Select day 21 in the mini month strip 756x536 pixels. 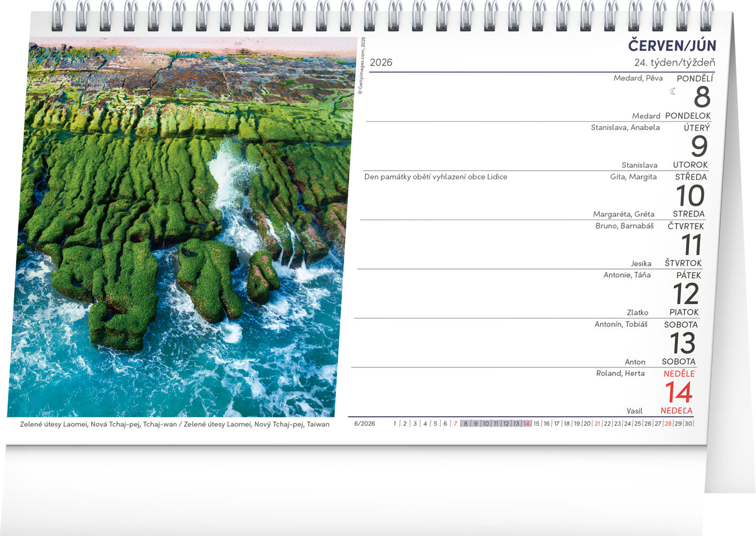pos(597,424)
